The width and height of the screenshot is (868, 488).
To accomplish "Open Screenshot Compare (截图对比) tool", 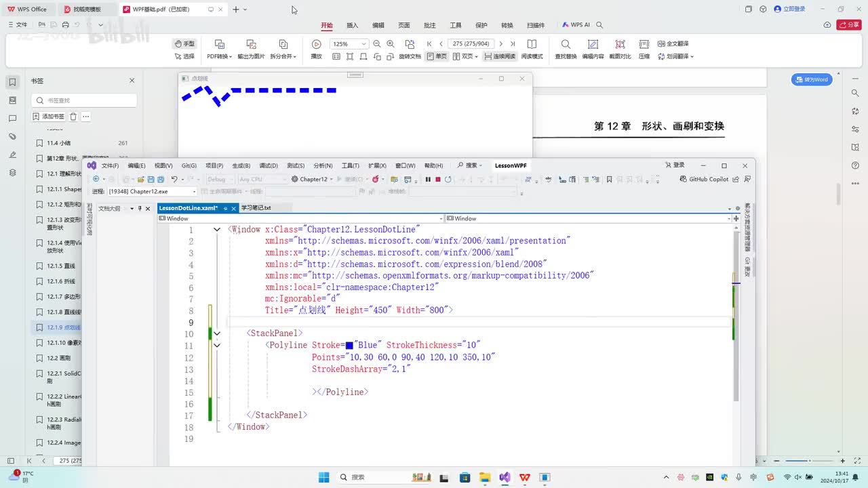I will click(620, 49).
